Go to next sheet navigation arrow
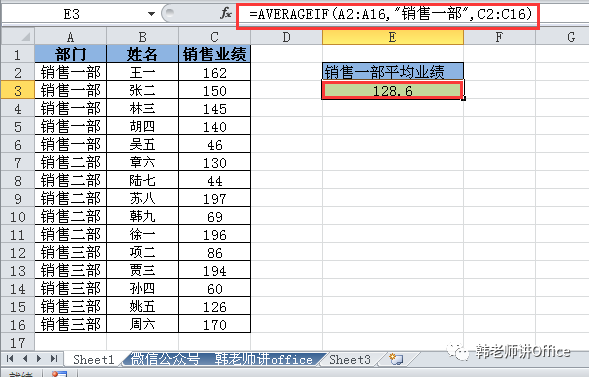The width and height of the screenshot is (589, 377). click(x=39, y=359)
